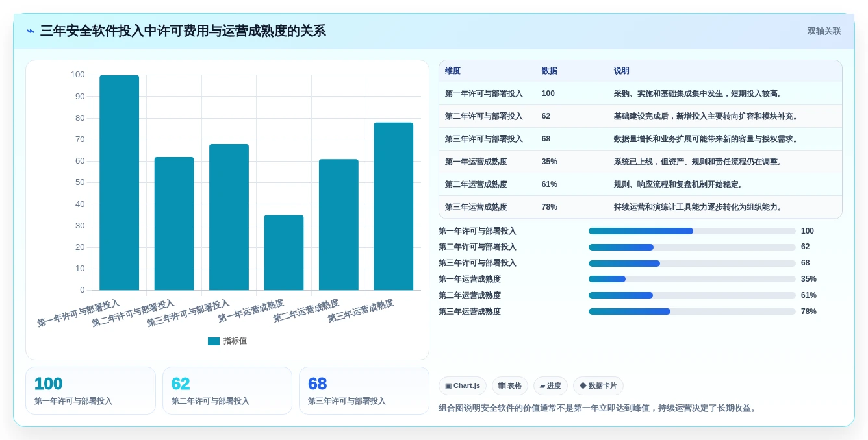The width and height of the screenshot is (868, 440).
Task: Click the 35% value in table
Action: click(550, 162)
